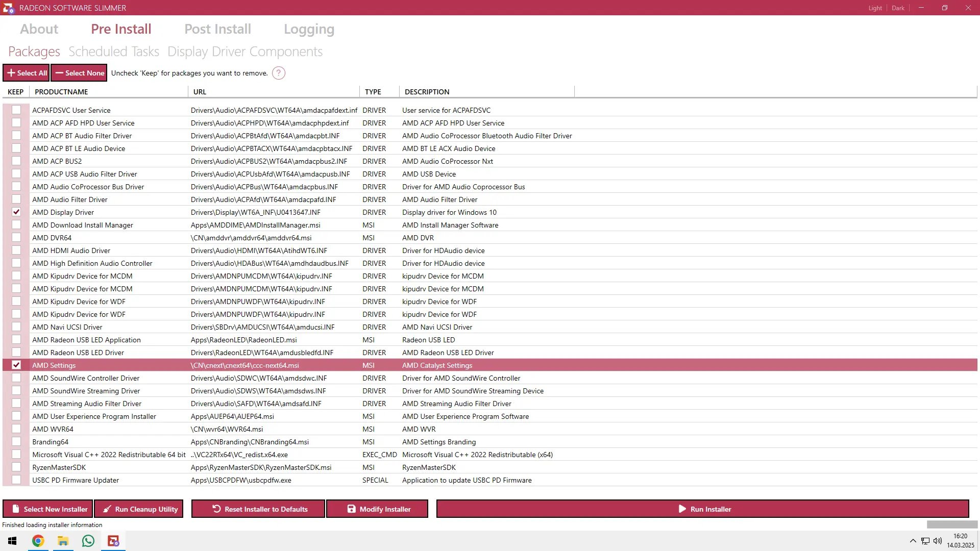This screenshot has width=980, height=551.
Task: Click the amdhdaudbus.INF URL cell
Action: [269, 263]
